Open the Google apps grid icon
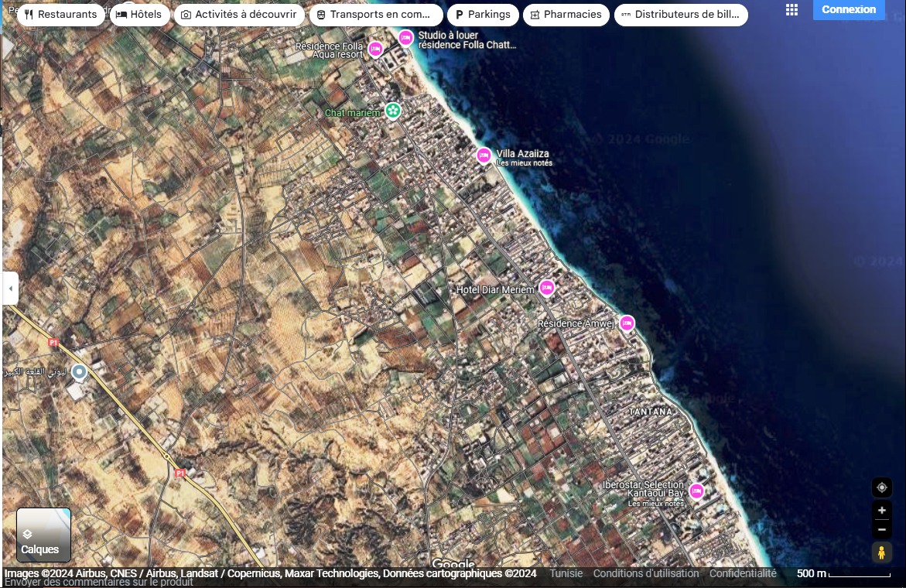Screen dimensions: 906x588 click(791, 10)
